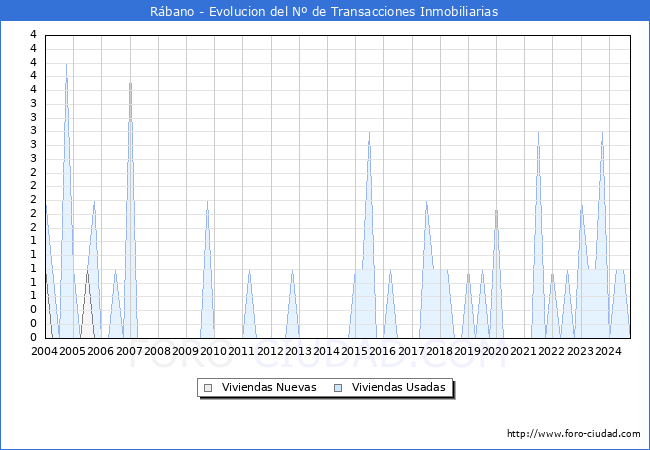Image resolution: width=650 pixels, height=450 pixels.
Task: Click the 2018 x-axis label
Action: tap(439, 351)
